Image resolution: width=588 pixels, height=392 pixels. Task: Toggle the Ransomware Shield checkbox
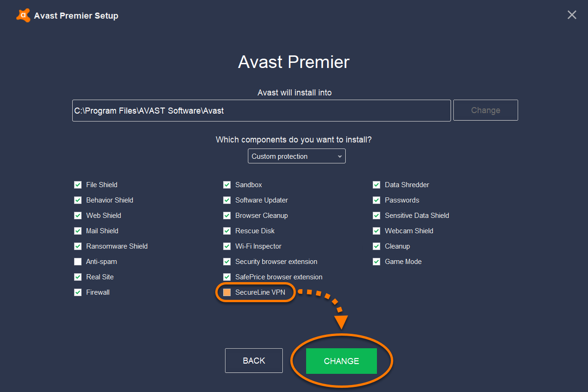pos(78,246)
